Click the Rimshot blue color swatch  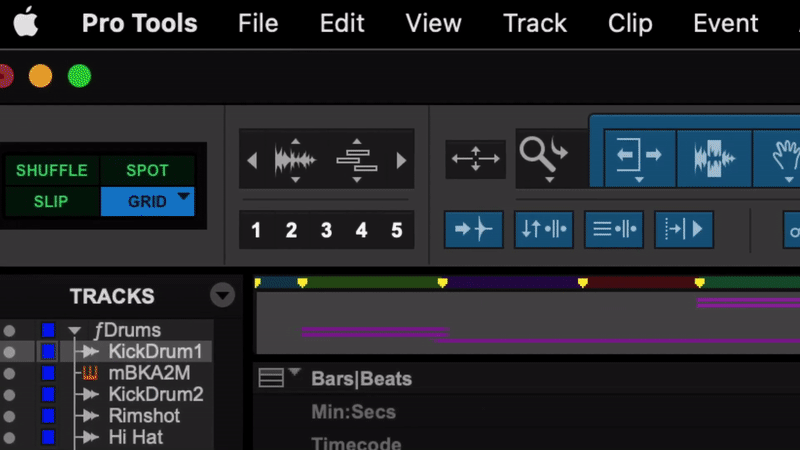48,416
